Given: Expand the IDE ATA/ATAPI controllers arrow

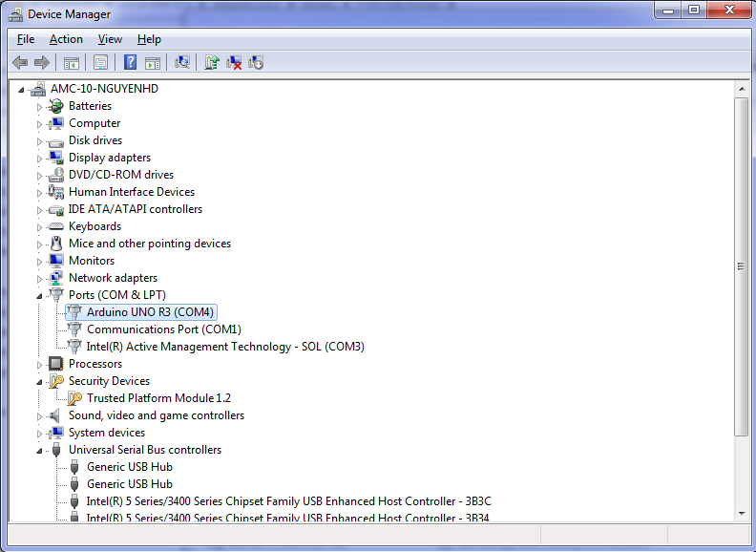Looking at the screenshot, I should (x=39, y=210).
